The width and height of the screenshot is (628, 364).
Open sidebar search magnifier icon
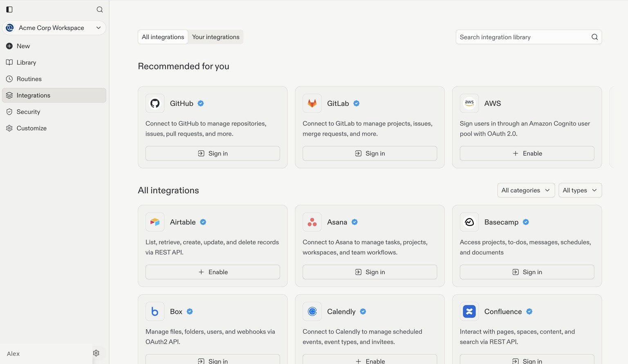pyautogui.click(x=100, y=9)
